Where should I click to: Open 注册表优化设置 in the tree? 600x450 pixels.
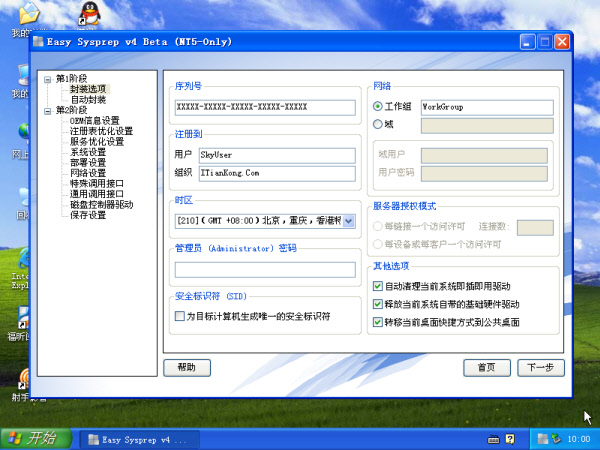(x=101, y=131)
